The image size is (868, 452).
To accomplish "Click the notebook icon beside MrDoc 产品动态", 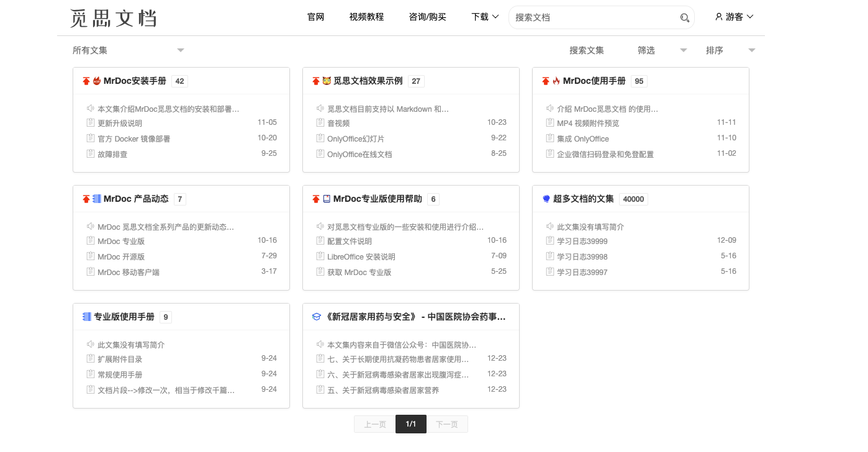I will pyautogui.click(x=97, y=199).
